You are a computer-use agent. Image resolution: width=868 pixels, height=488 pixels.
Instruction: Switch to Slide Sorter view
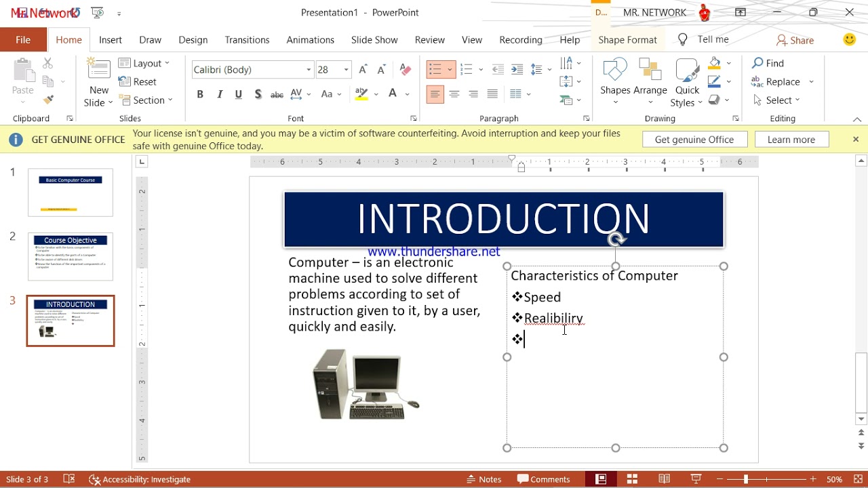coord(632,479)
